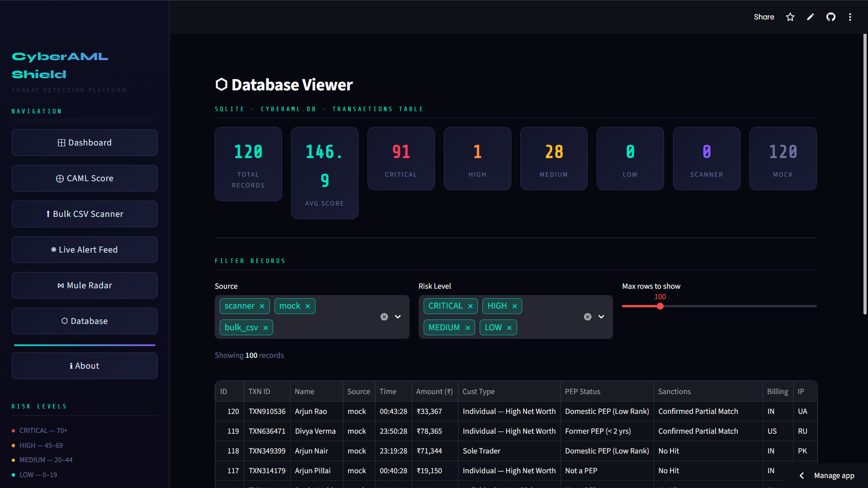Sort table by Amount column header

tap(434, 392)
